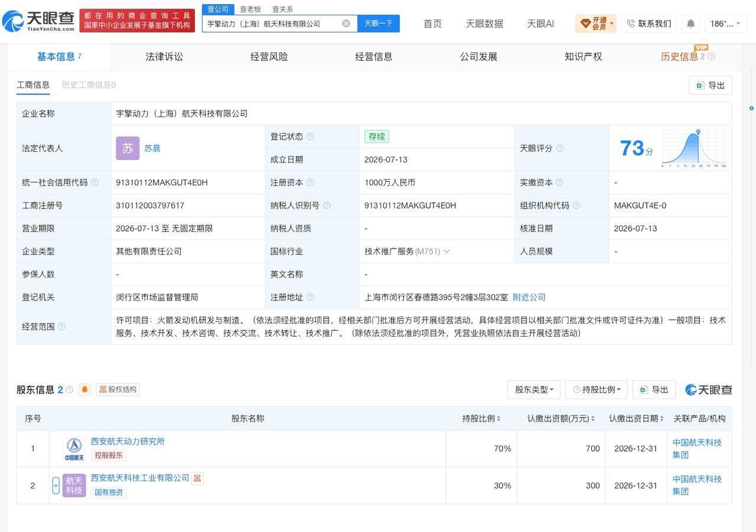Click 航天科技 purple logo
This screenshot has width=756, height=532.
click(74, 485)
